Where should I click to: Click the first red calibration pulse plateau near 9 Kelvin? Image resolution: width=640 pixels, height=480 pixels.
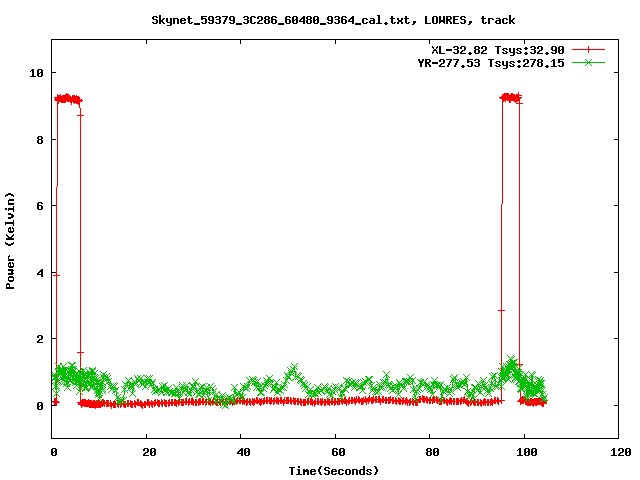click(x=69, y=99)
